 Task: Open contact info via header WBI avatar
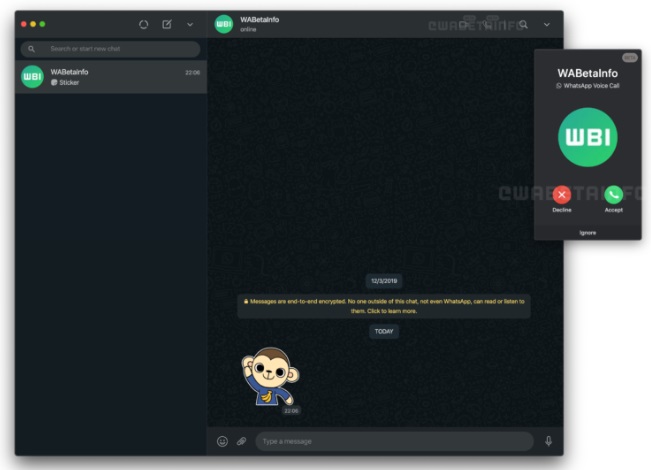coord(224,24)
